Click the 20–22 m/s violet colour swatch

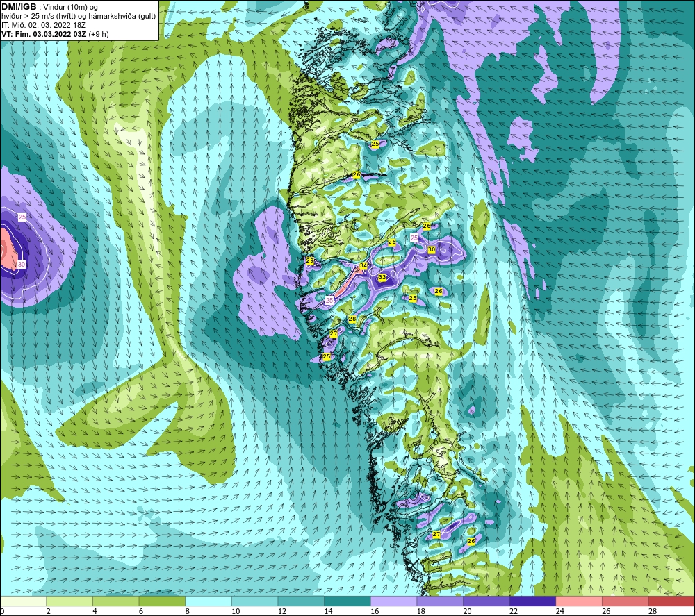coord(486,601)
